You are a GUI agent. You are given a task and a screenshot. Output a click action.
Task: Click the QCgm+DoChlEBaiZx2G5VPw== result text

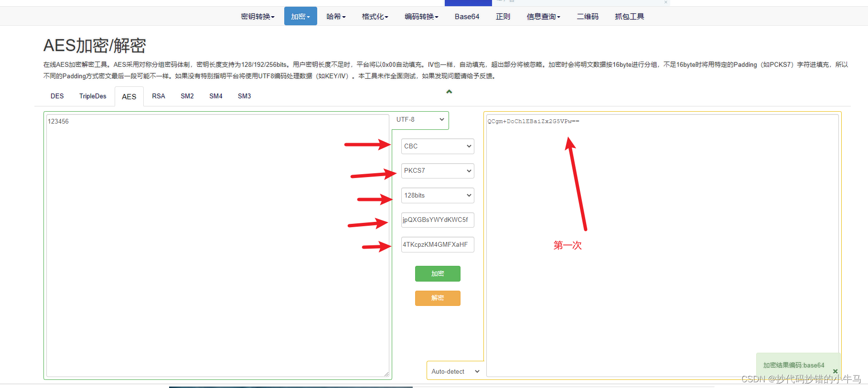[x=533, y=121]
